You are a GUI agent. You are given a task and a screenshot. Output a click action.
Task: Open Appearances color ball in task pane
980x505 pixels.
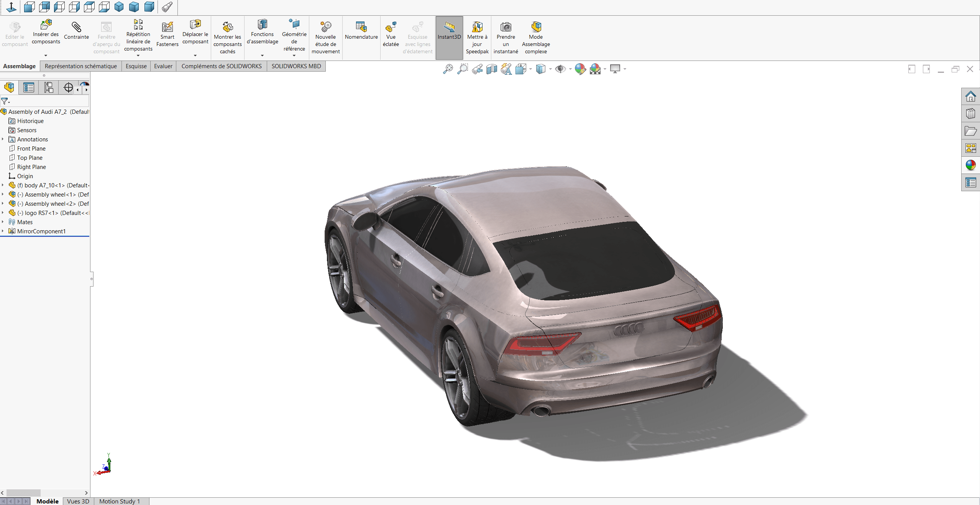click(x=971, y=165)
